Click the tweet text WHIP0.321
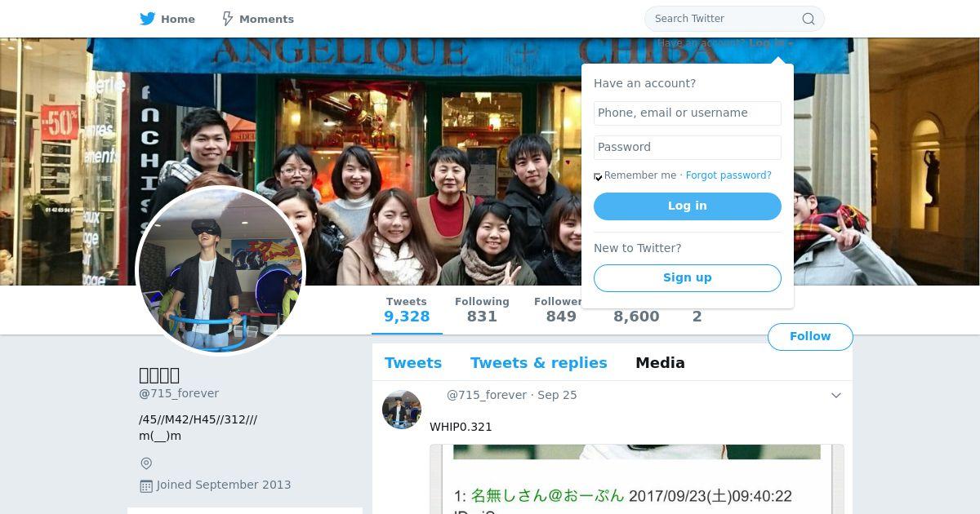The image size is (980, 514). [x=461, y=427]
